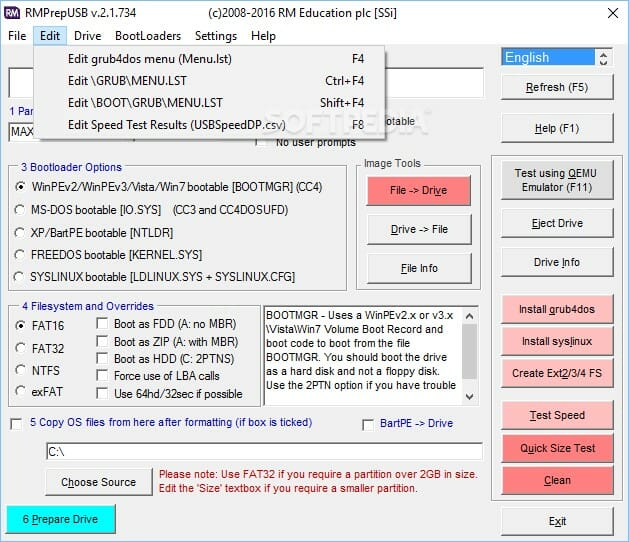Viewport: 629px width, 542px height.
Task: Open the Settings menu
Action: [x=216, y=36]
